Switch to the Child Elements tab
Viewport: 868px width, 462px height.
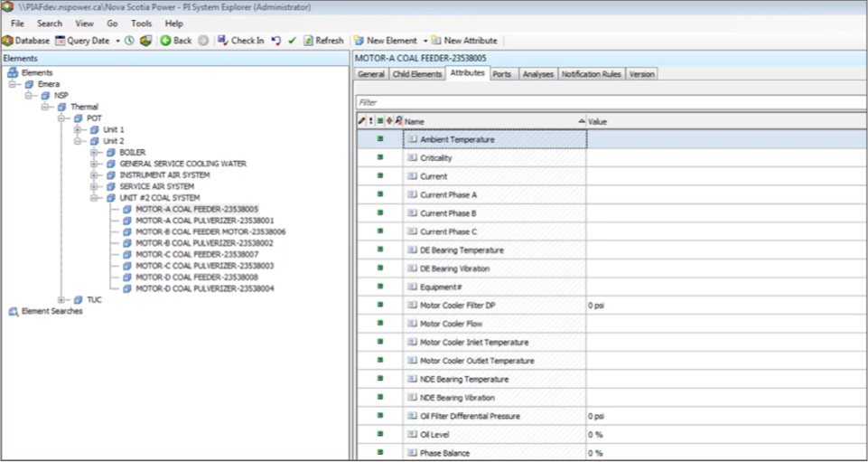tap(417, 74)
